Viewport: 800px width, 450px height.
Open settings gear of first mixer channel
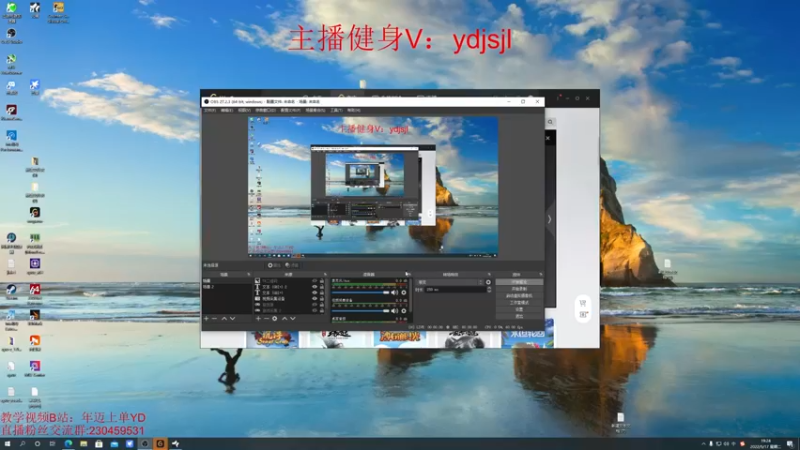click(404, 293)
